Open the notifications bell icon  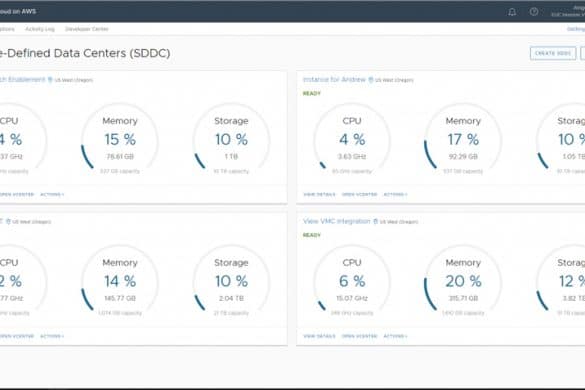coord(512,12)
